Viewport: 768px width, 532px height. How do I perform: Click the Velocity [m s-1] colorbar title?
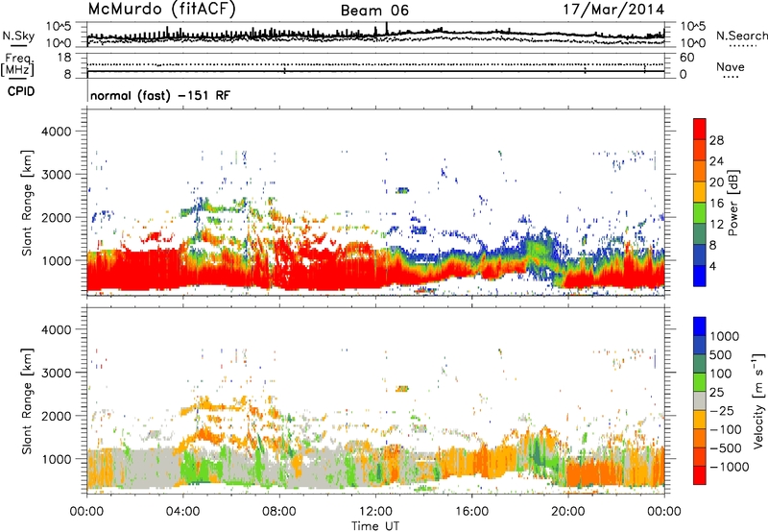(758, 400)
